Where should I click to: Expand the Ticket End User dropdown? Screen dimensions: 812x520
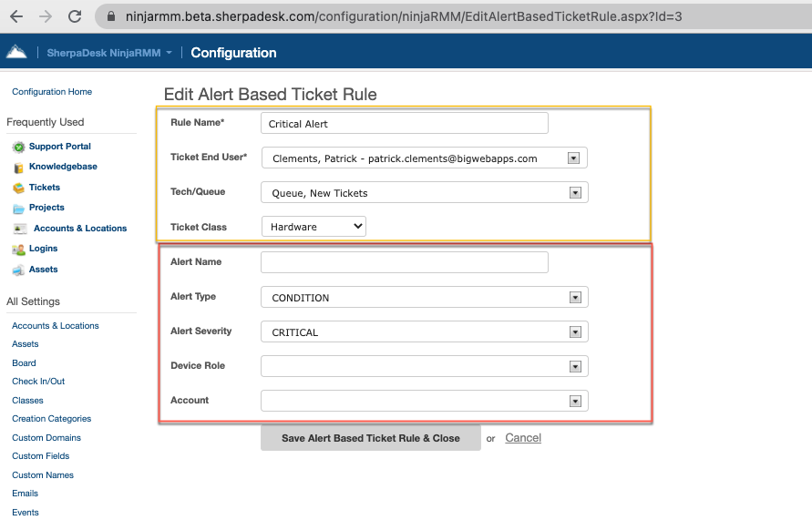573,158
